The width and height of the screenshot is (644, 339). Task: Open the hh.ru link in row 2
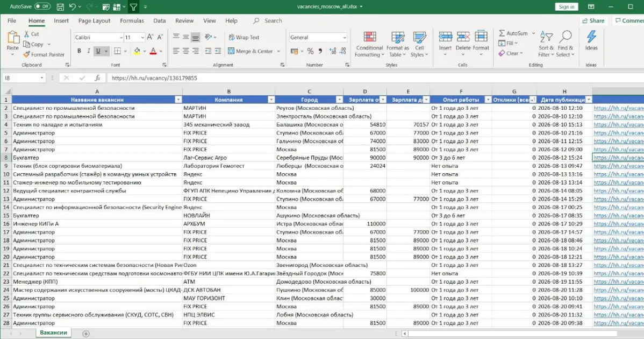[x=619, y=108]
